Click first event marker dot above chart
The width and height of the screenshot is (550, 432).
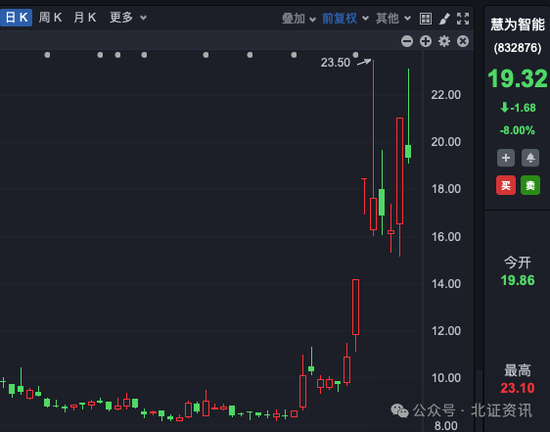[47, 55]
